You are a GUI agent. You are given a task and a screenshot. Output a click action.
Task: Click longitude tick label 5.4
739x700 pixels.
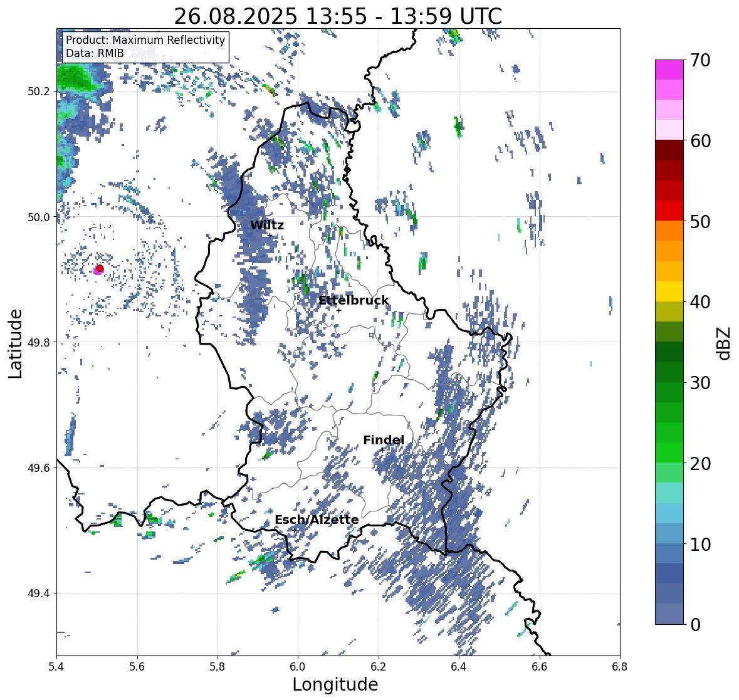click(56, 667)
